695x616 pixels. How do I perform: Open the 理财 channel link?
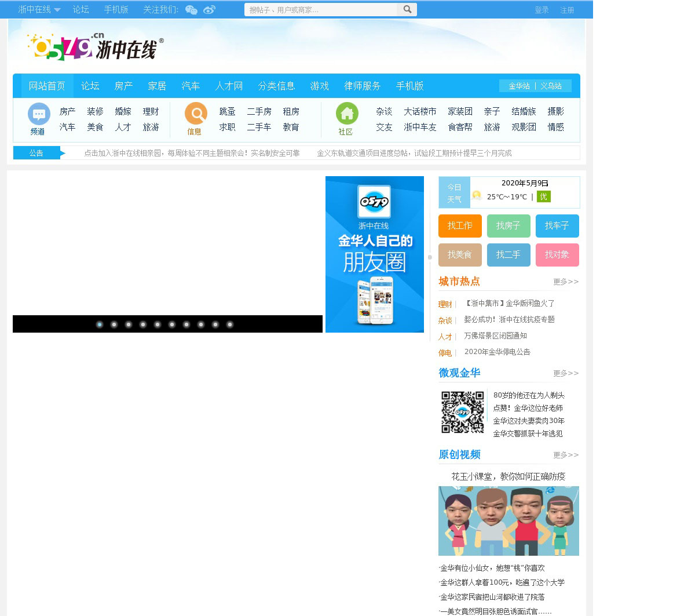[151, 111]
